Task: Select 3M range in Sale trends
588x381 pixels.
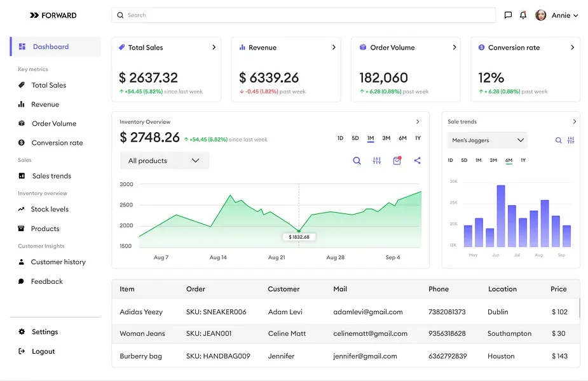Action: (493, 160)
